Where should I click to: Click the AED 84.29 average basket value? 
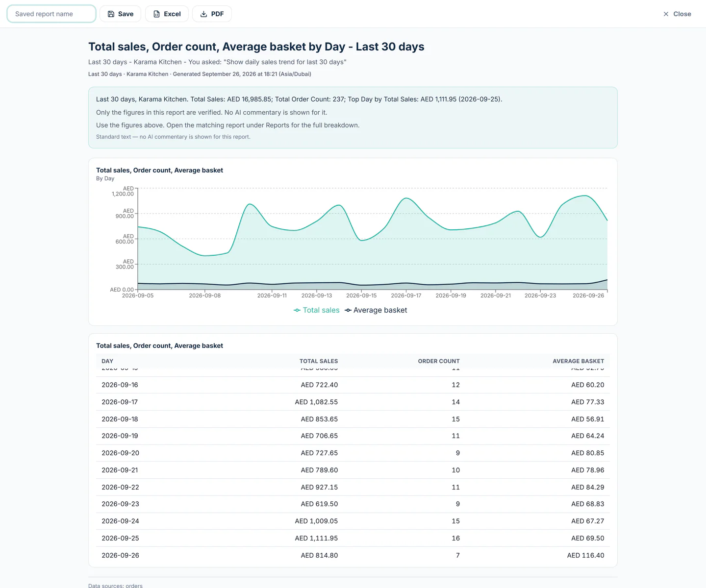[x=588, y=488]
